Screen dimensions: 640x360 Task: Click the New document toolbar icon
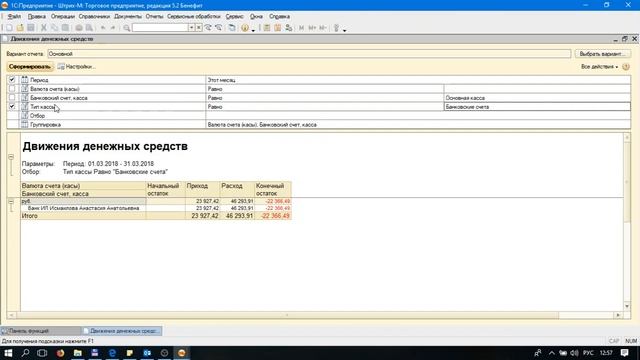click(x=9, y=28)
